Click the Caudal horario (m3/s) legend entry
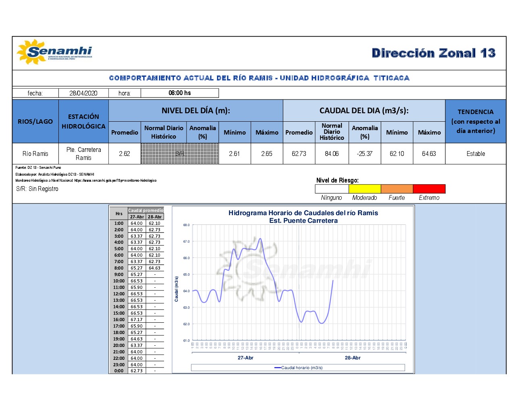The image size is (532, 411). coord(298,367)
